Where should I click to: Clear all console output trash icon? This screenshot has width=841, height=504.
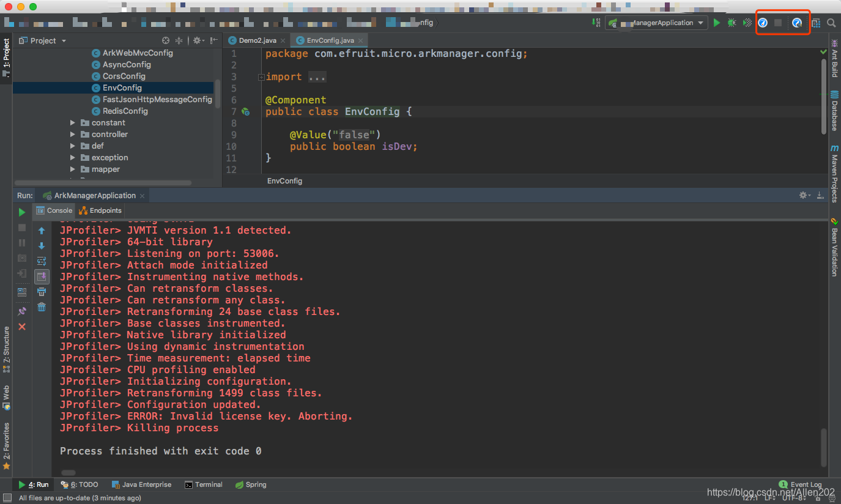[42, 307]
